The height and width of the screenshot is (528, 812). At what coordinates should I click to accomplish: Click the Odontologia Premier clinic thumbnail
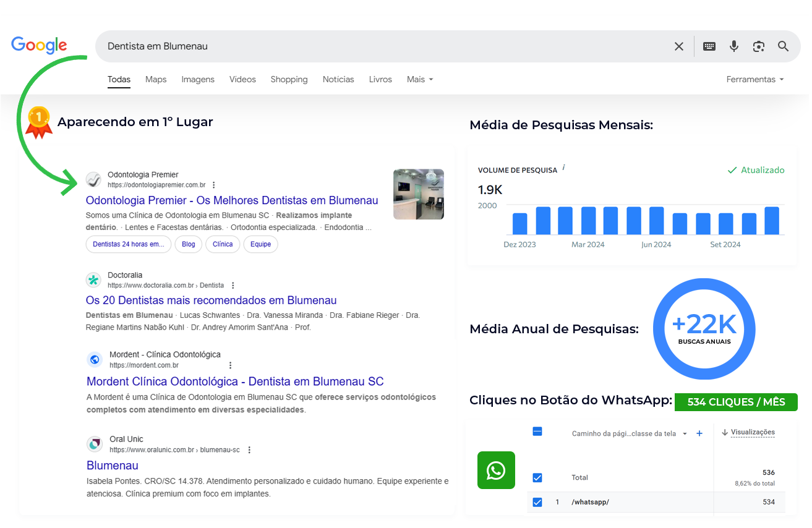click(x=419, y=194)
